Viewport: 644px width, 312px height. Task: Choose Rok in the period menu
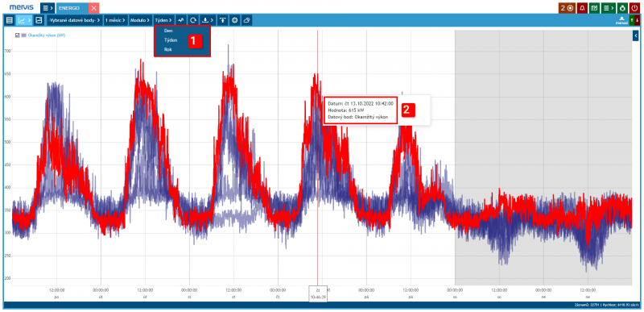tap(167, 49)
